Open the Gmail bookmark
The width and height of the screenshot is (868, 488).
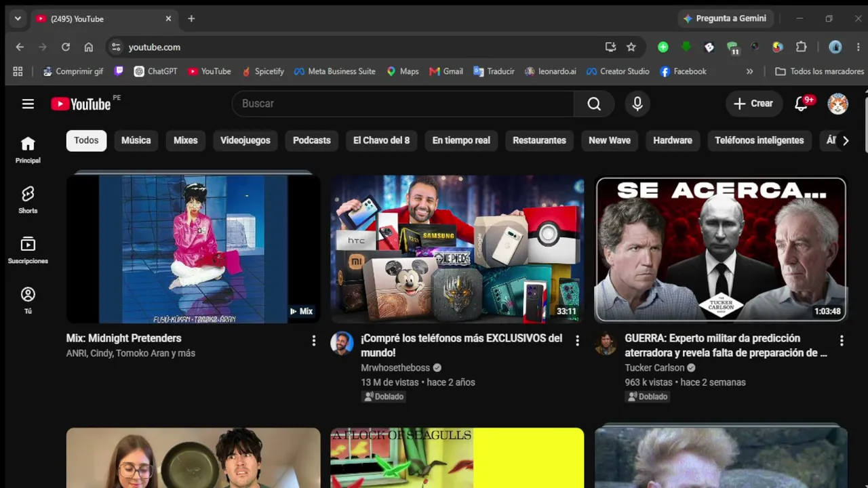point(446,71)
